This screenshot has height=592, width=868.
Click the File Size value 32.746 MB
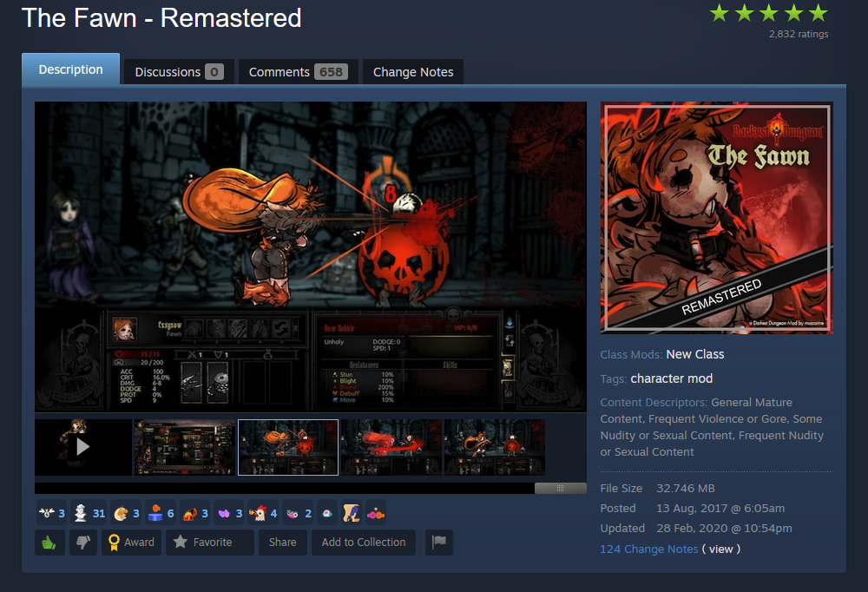click(x=686, y=489)
